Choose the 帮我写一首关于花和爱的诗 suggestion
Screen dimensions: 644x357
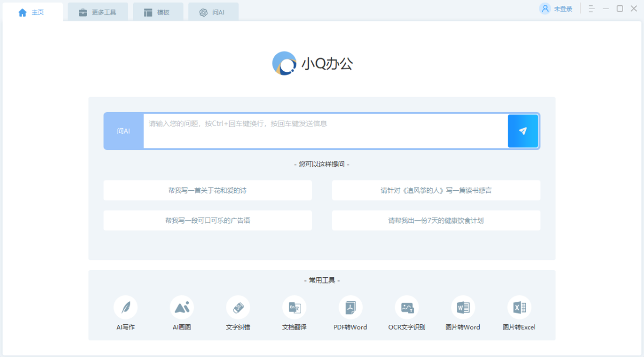tap(207, 190)
